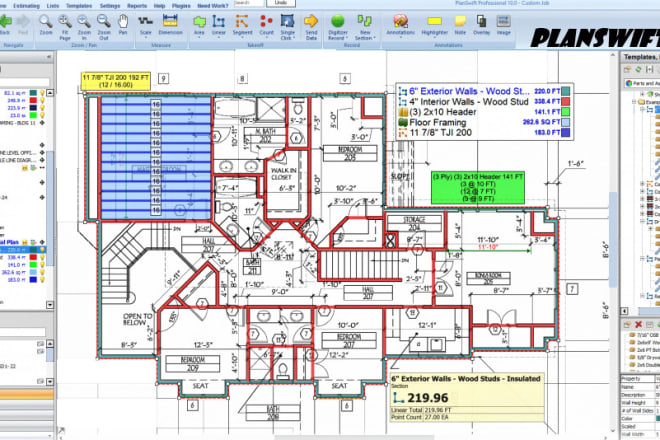Click the Fit Page tool
This screenshot has width=660, height=440.
(x=65, y=26)
